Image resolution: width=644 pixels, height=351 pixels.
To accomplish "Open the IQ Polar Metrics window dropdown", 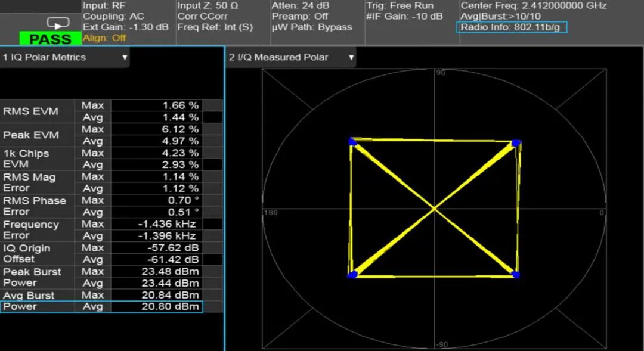I will (x=125, y=58).
